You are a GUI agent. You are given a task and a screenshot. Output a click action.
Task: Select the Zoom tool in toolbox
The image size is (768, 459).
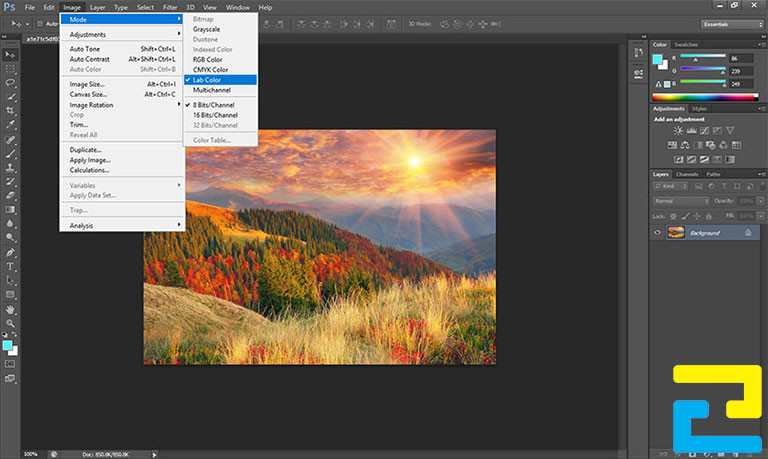pos(10,323)
